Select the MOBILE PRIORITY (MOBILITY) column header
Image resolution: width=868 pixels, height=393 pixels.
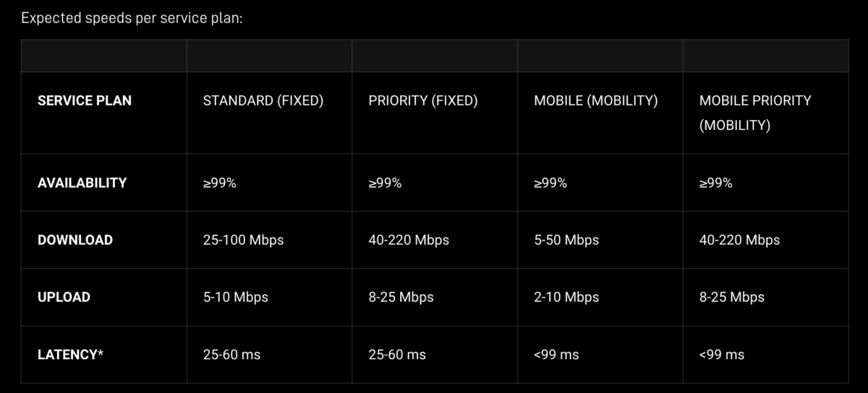pyautogui.click(x=755, y=113)
